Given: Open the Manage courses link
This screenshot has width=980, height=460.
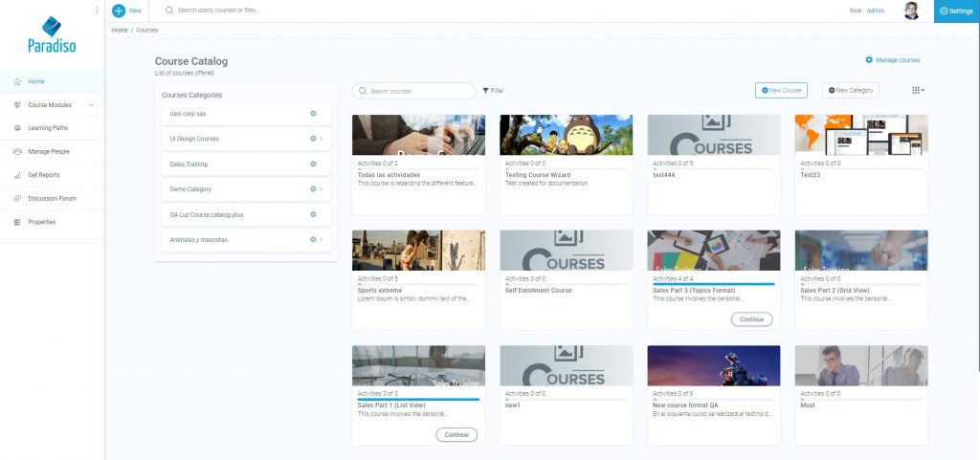Looking at the screenshot, I should 893,60.
